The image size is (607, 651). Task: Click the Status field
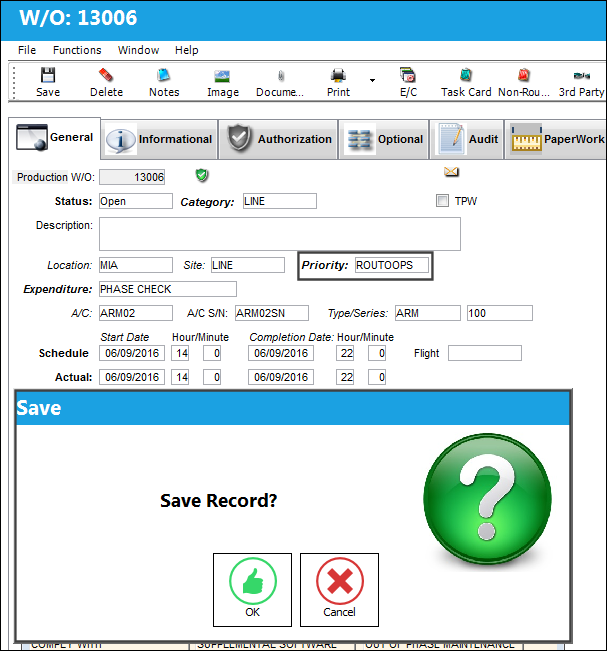click(x=136, y=201)
